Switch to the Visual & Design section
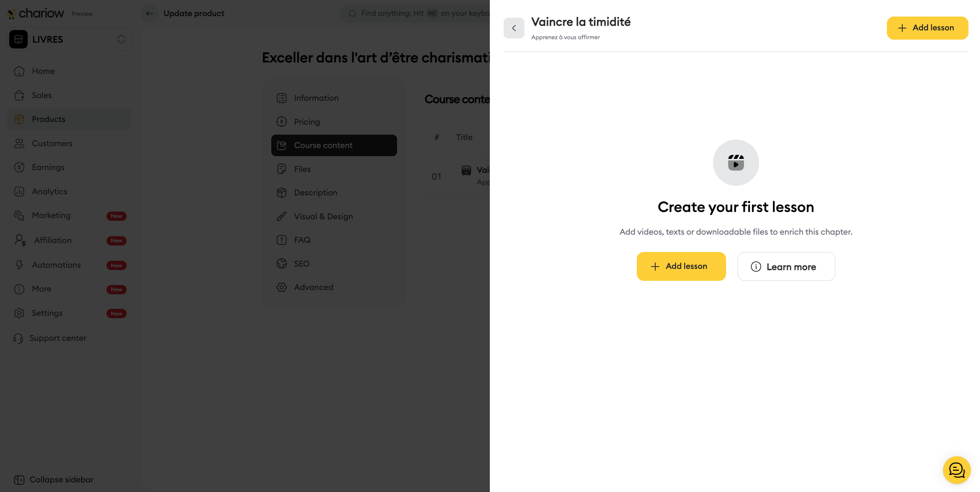This screenshot has width=980, height=492. point(323,217)
